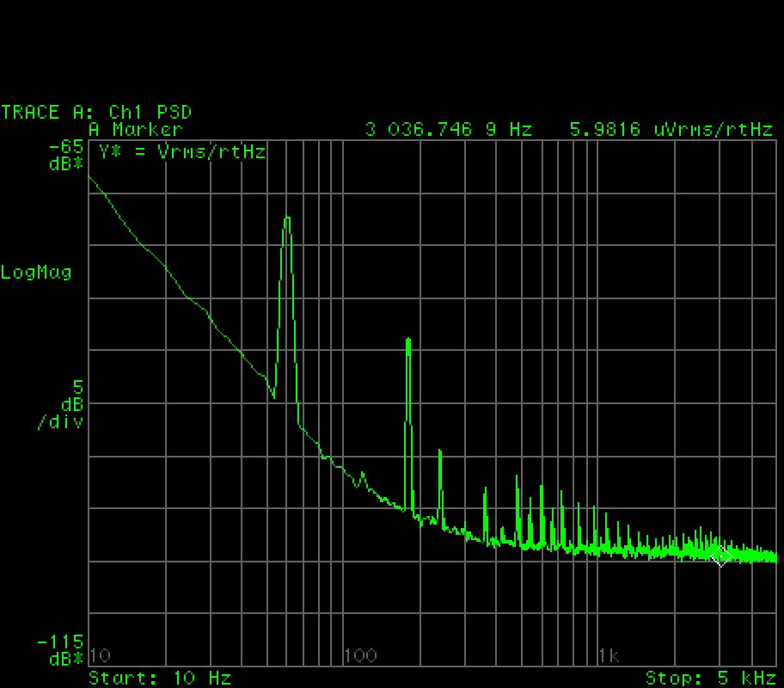Select the 'TRACE A: Ch1 PSD' title
Screen dimensions: 784x688
click(96, 112)
